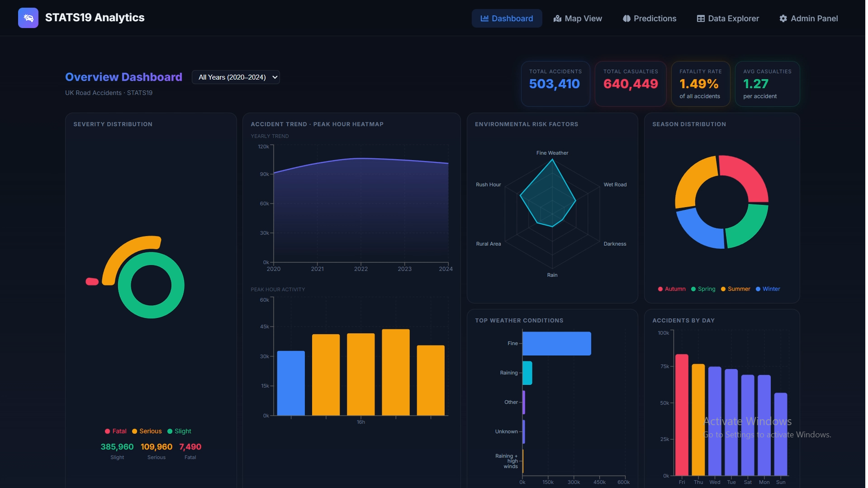Click the Wet Road radar axis label

point(615,185)
